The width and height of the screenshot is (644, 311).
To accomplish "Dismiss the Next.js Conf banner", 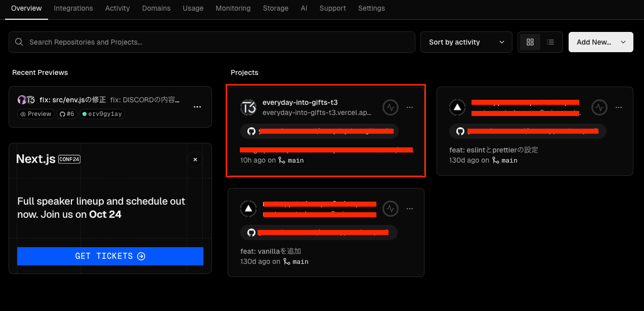I will 195,160.
